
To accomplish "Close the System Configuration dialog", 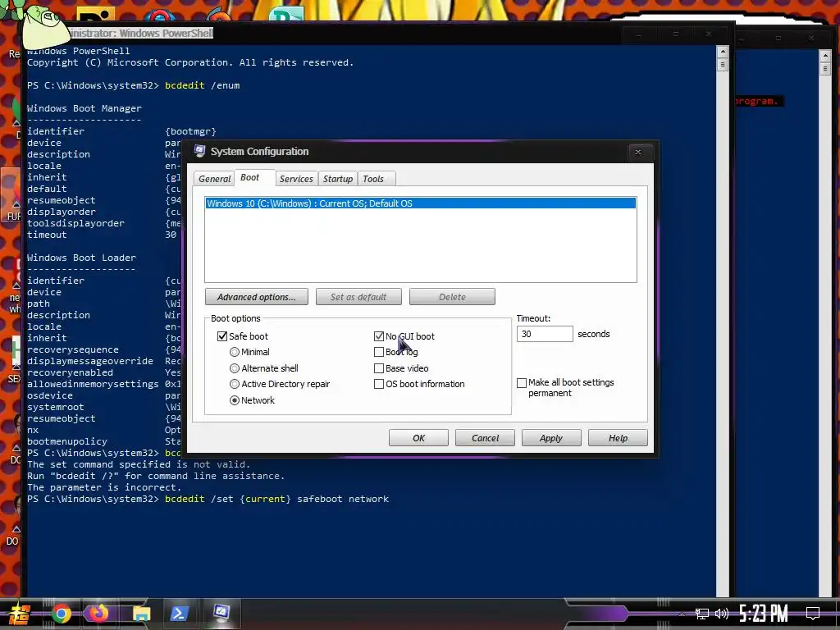I will pyautogui.click(x=638, y=152).
